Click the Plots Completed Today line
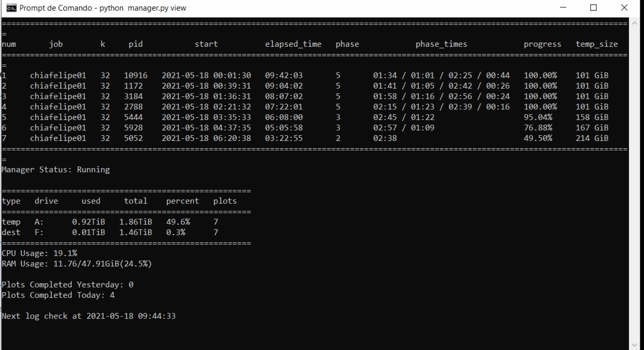The width and height of the screenshot is (644, 350). coord(58,295)
